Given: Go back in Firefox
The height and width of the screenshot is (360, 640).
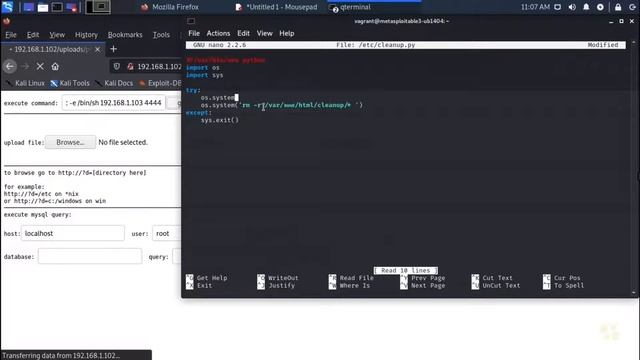Looking at the screenshot, I should click(x=10, y=66).
